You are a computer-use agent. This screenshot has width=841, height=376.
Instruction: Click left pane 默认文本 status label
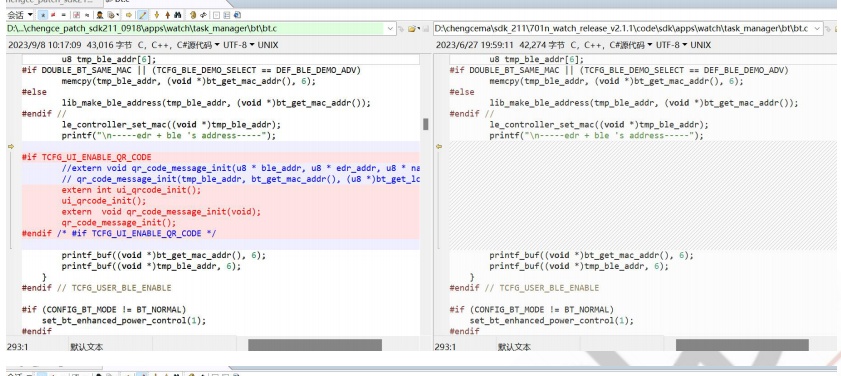(86, 347)
